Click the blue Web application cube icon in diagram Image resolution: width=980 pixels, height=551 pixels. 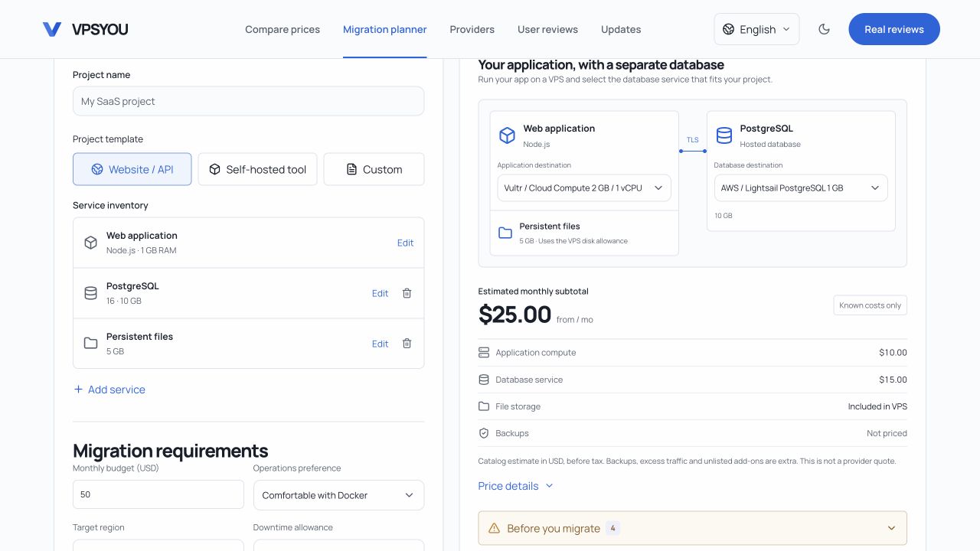click(507, 135)
